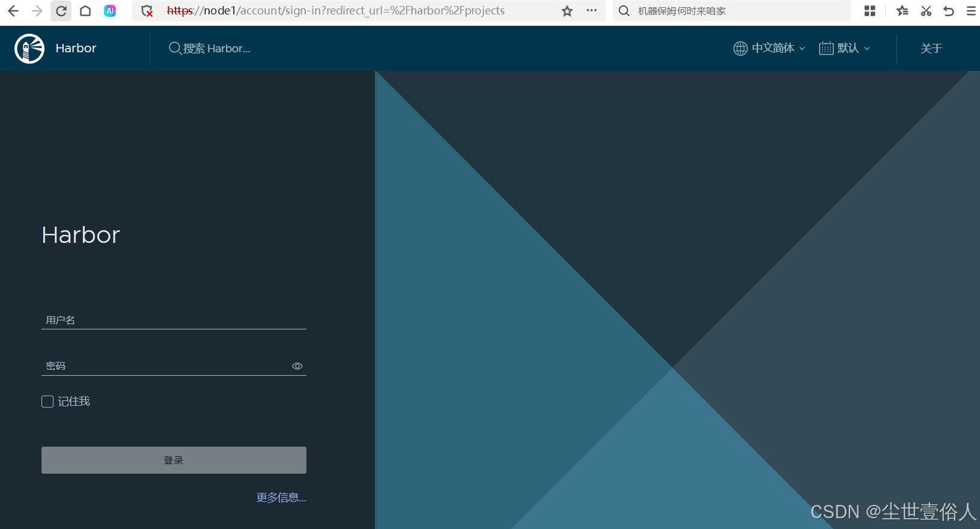
Task: Open the favorites list icon
Action: [902, 11]
